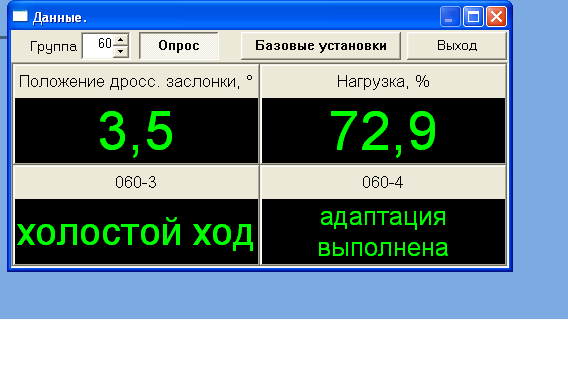
Task: Click the Группа label text
Action: pos(53,46)
